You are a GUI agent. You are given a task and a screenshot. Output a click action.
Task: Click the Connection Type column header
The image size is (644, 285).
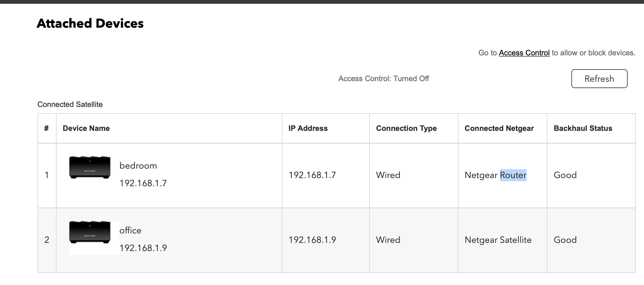[x=406, y=128]
